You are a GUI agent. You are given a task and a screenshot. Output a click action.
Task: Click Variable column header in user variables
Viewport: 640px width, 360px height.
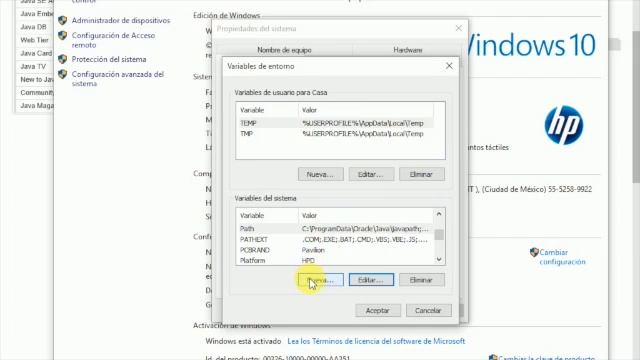(x=267, y=110)
